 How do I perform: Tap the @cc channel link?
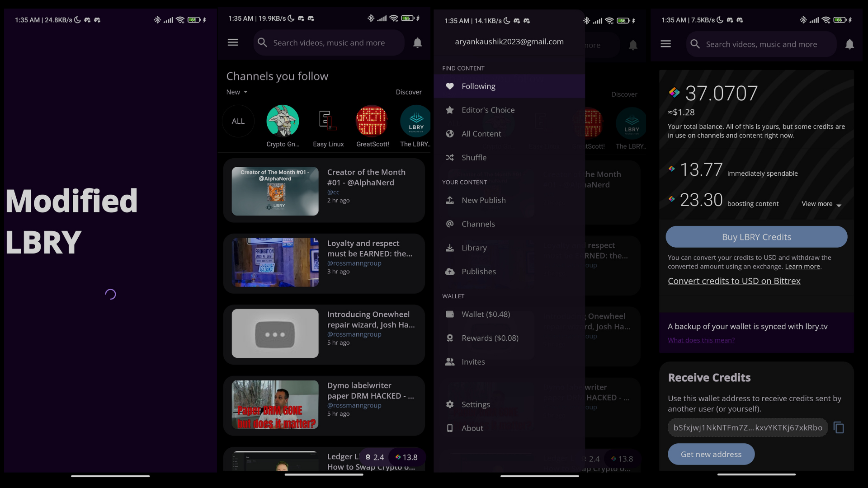click(333, 192)
